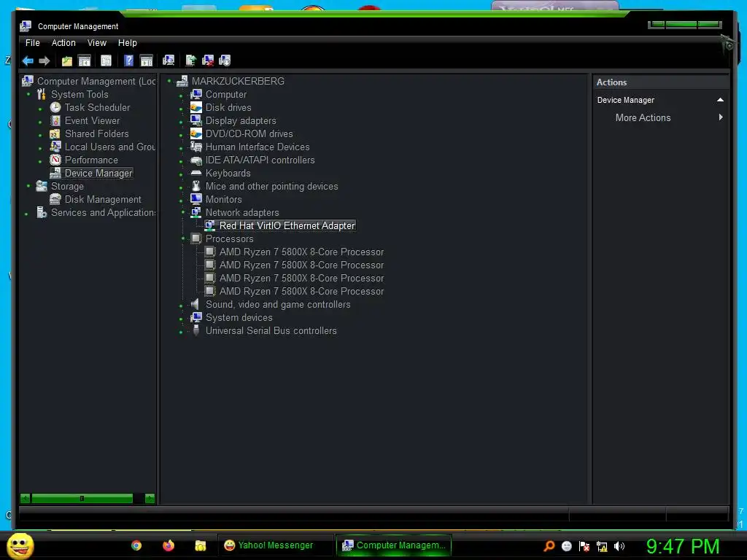Screen dimensions: 747x560
Task: Click the blue Help question mark icon
Action: tap(128, 61)
